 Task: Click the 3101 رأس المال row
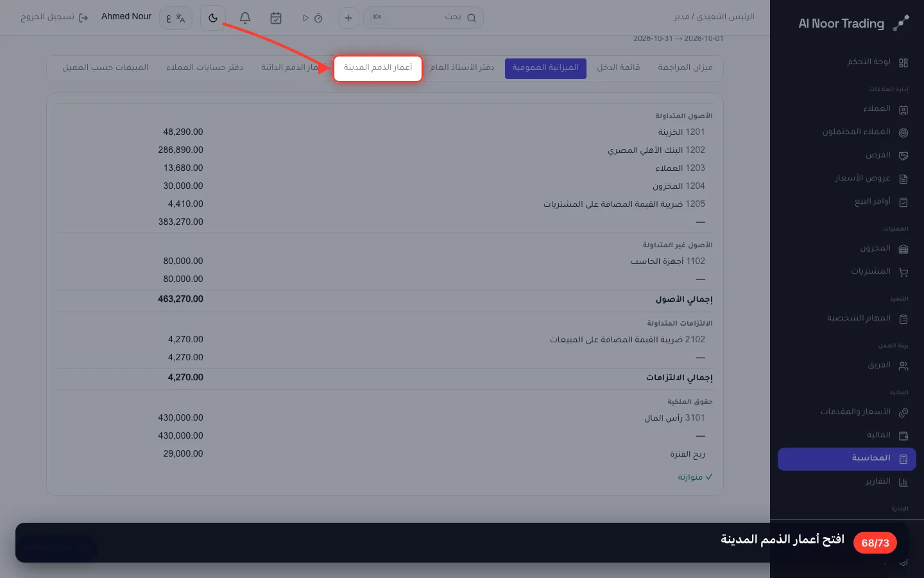pos(385,418)
